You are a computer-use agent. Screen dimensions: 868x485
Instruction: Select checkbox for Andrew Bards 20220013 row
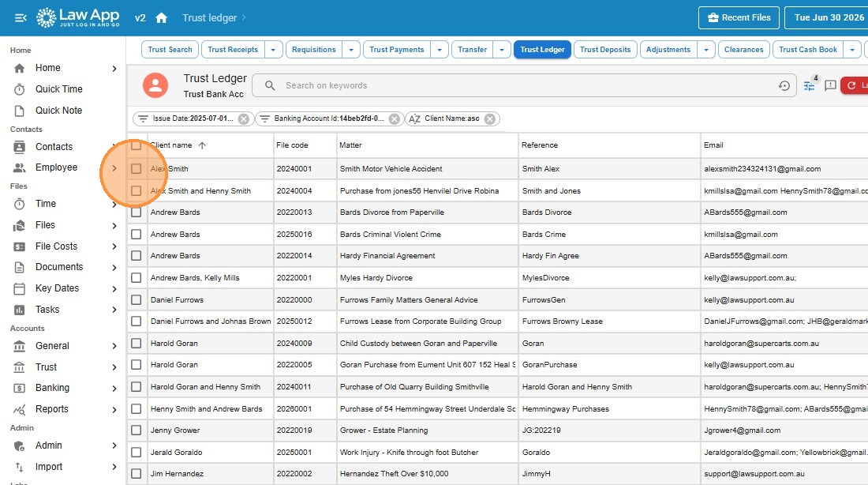click(x=137, y=212)
